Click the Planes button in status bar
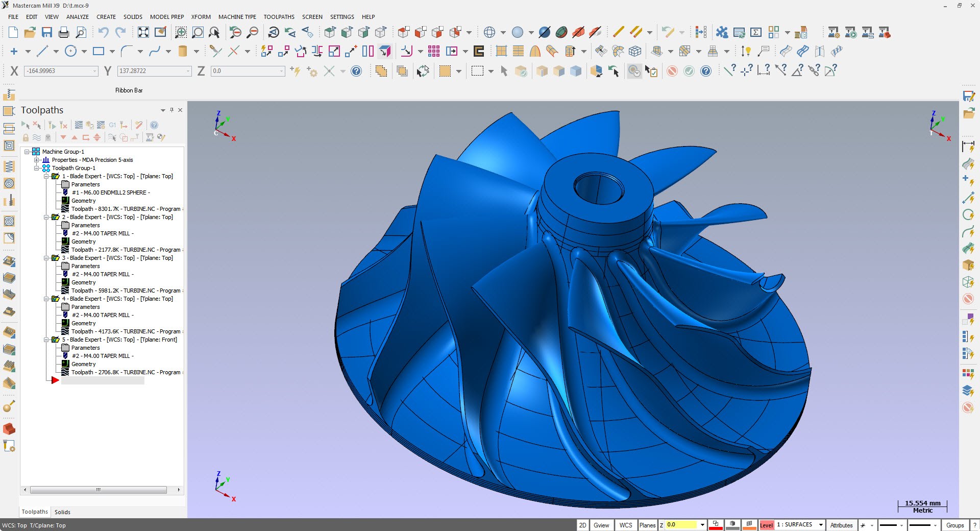The image size is (980, 531). pos(647,525)
